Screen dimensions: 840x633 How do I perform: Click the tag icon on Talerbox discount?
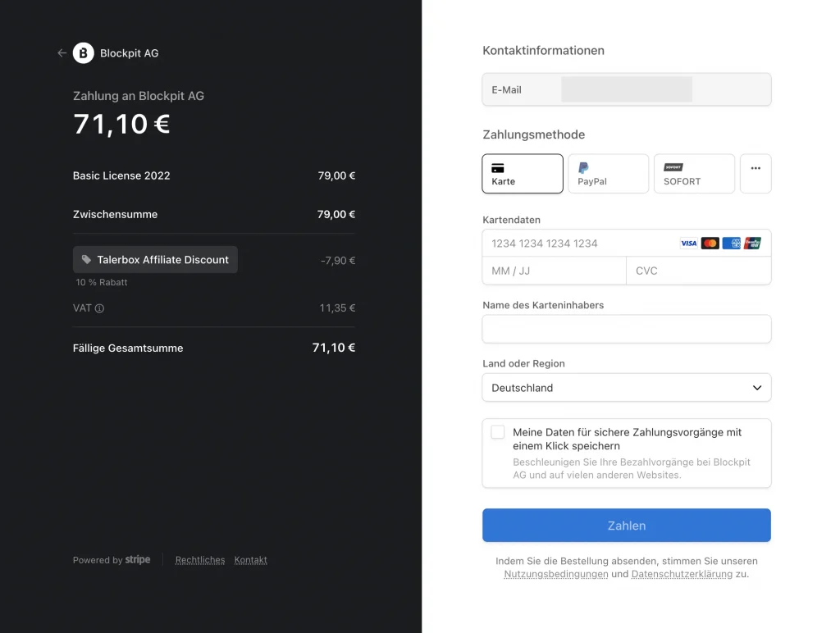click(x=87, y=260)
